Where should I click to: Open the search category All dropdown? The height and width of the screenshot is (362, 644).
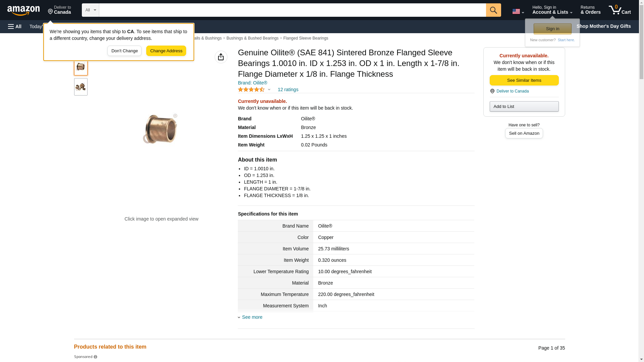(x=90, y=10)
